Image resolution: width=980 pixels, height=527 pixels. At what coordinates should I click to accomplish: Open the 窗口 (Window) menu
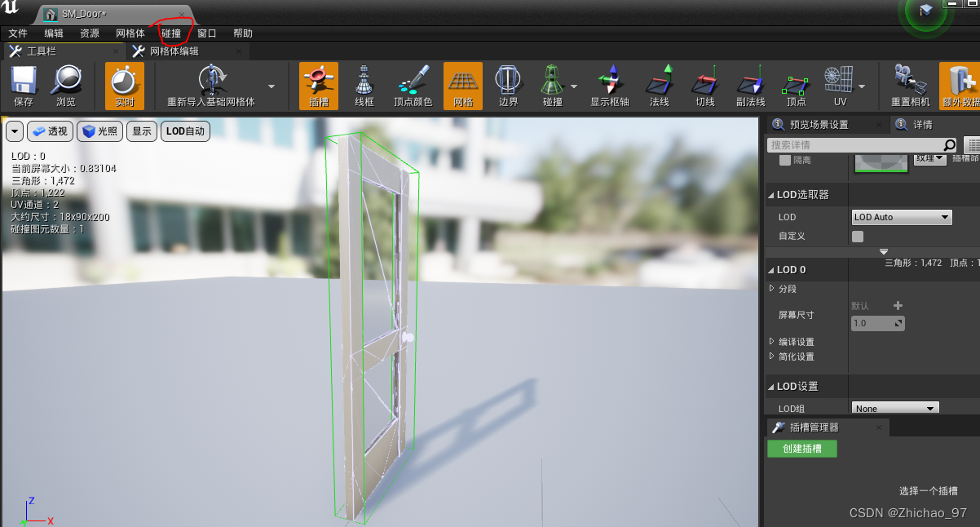[x=207, y=33]
